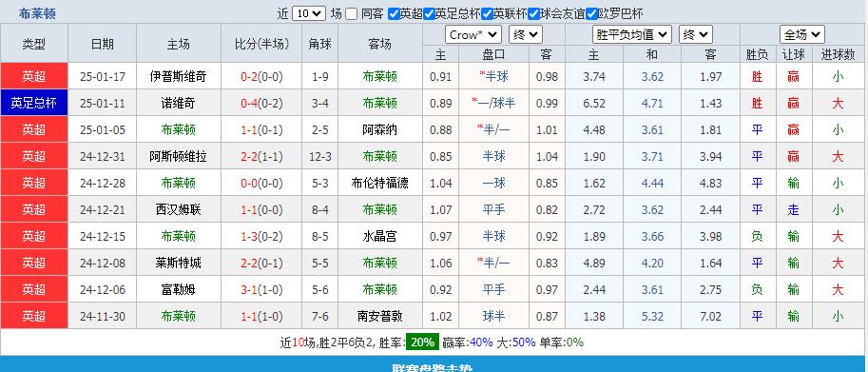Viewport: 868px width, 372px height.
Task: Uncheck the 英超 league filter
Action: (394, 14)
